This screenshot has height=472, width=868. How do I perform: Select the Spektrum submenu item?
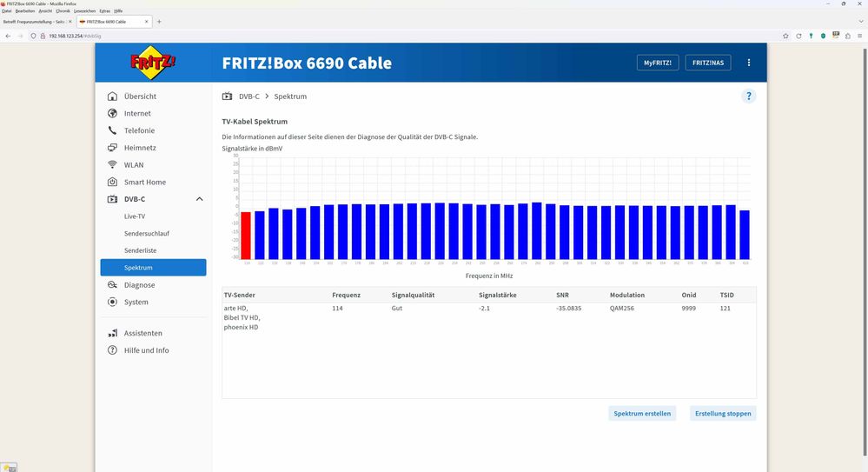153,268
